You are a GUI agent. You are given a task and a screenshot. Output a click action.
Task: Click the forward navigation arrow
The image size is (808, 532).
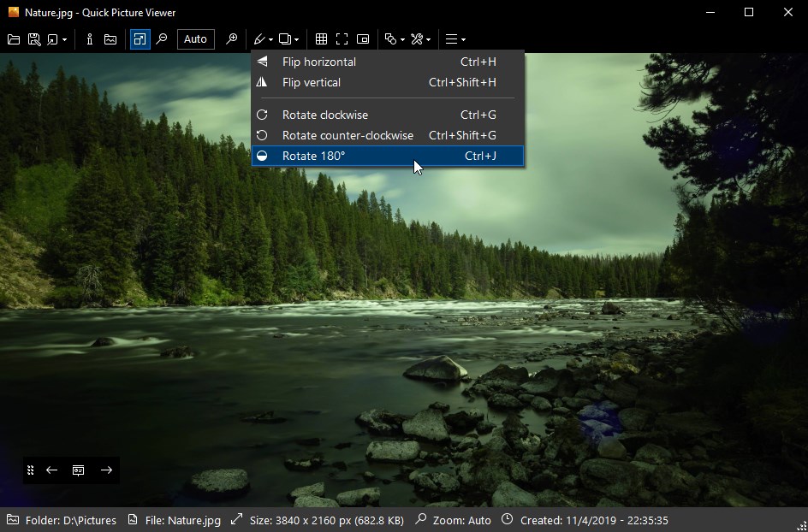pos(106,470)
